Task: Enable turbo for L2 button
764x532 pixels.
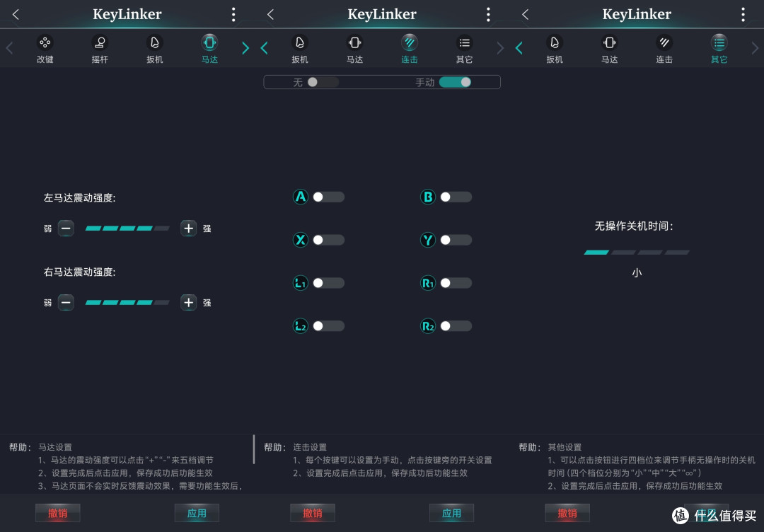Action: pos(328,326)
